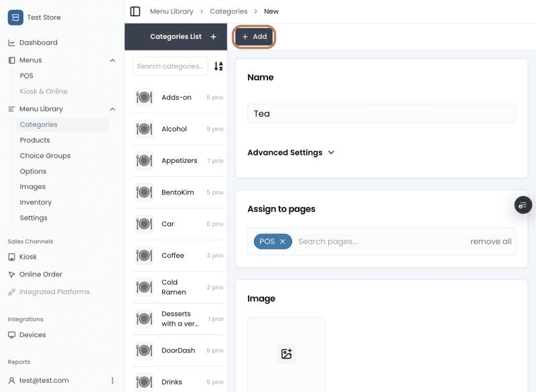
Task: Upload an image via the add-image icon
Action: click(x=287, y=354)
